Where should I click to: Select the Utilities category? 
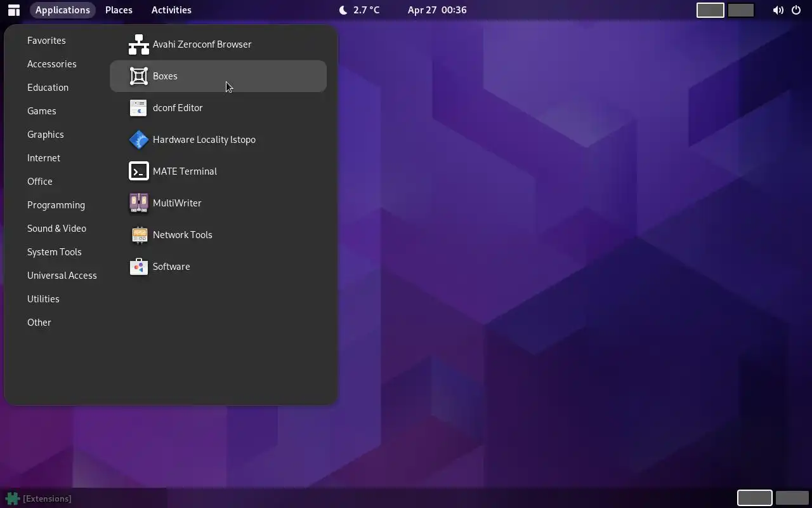pyautogui.click(x=43, y=299)
